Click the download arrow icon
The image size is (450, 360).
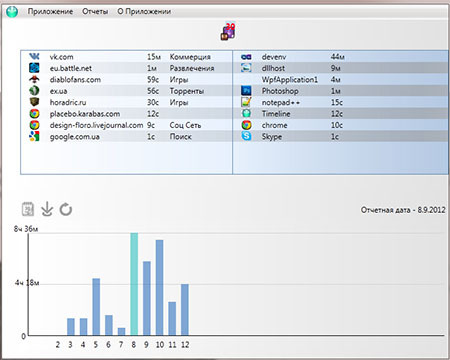tap(47, 209)
